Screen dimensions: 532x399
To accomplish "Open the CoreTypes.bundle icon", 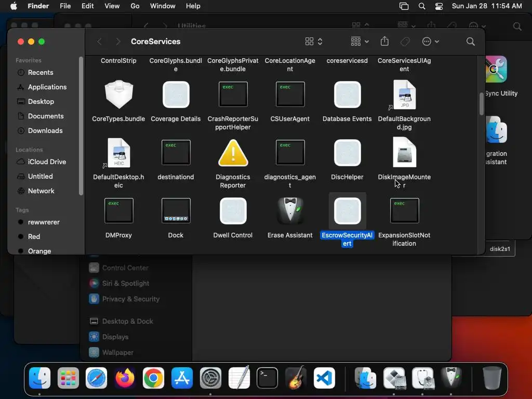I will click(119, 95).
